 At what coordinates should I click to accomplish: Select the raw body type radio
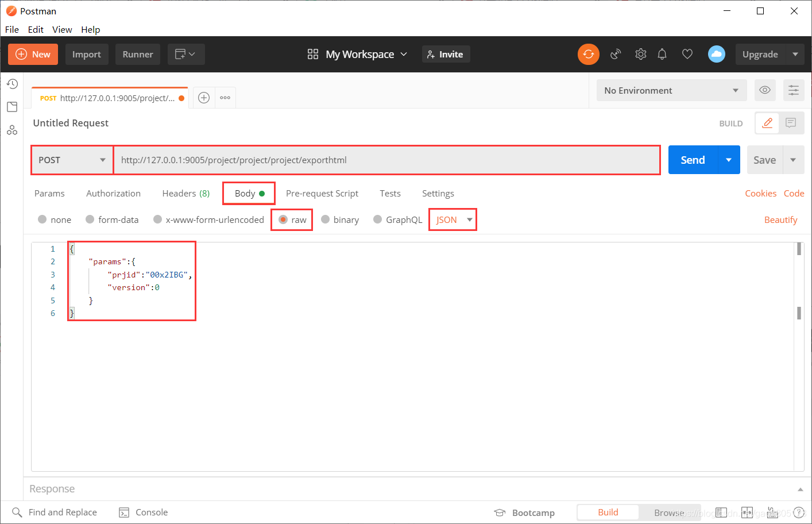(283, 219)
